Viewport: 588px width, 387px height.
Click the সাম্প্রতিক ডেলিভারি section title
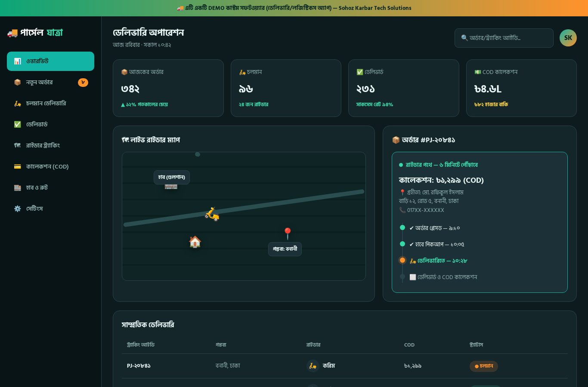[148, 325]
